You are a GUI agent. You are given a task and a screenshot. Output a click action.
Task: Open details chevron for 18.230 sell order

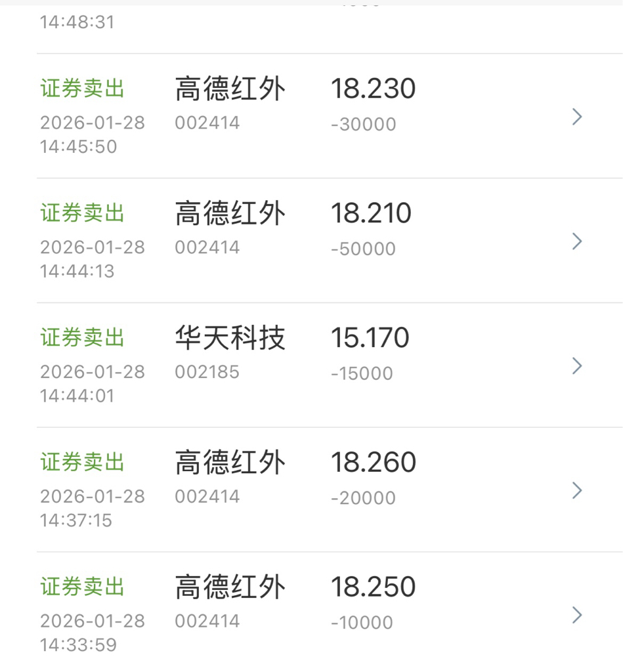(576, 117)
